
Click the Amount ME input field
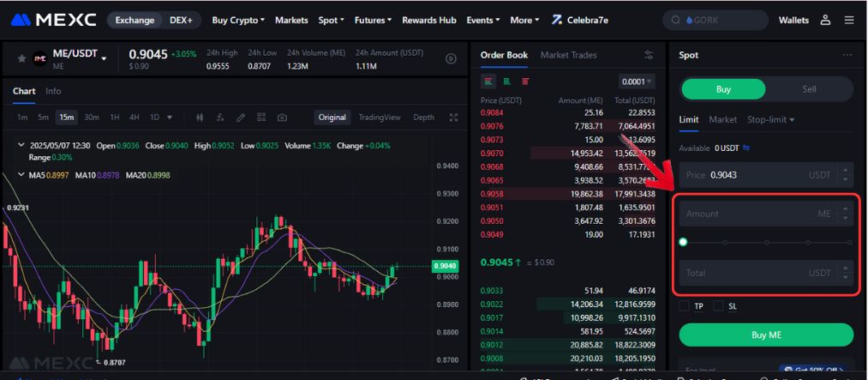[x=766, y=214]
